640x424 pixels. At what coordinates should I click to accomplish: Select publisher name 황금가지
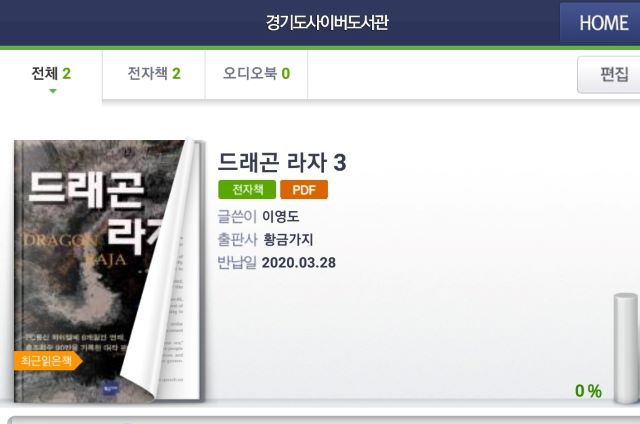tap(288, 240)
